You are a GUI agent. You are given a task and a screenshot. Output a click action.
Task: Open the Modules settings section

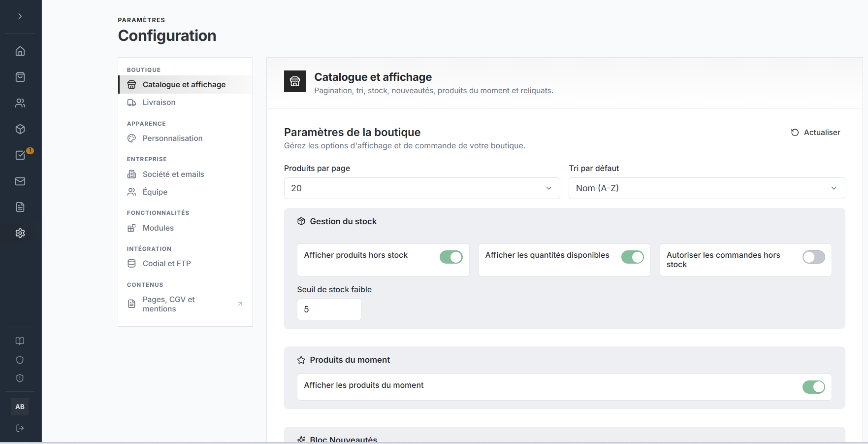(185, 228)
